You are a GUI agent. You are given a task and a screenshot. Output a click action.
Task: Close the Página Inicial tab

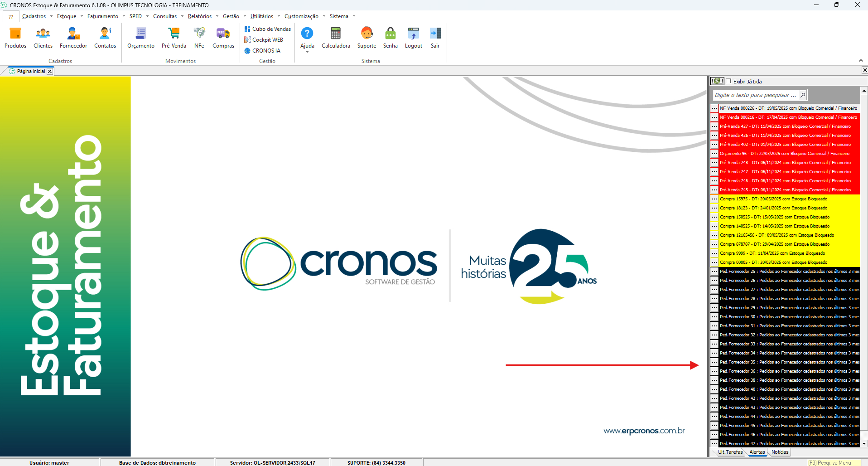pos(50,71)
